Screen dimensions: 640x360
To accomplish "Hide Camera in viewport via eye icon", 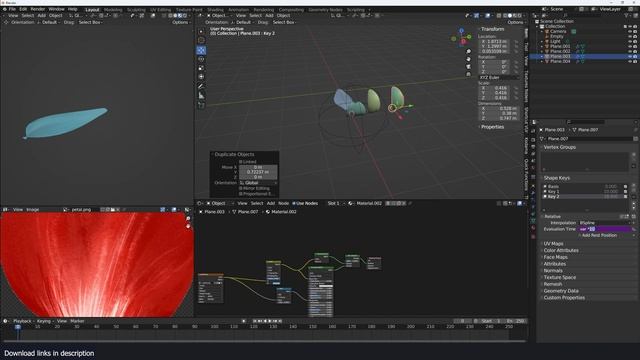I will click(x=630, y=31).
